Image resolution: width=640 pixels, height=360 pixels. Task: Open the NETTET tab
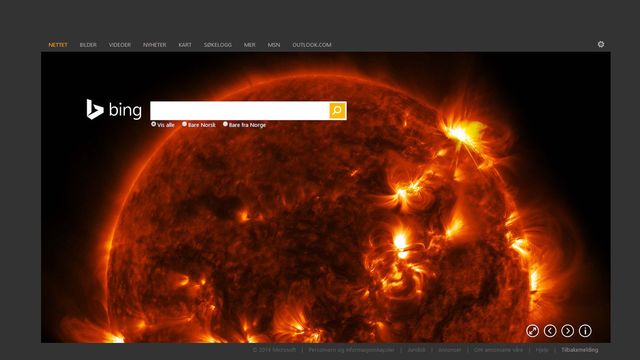pos(58,45)
